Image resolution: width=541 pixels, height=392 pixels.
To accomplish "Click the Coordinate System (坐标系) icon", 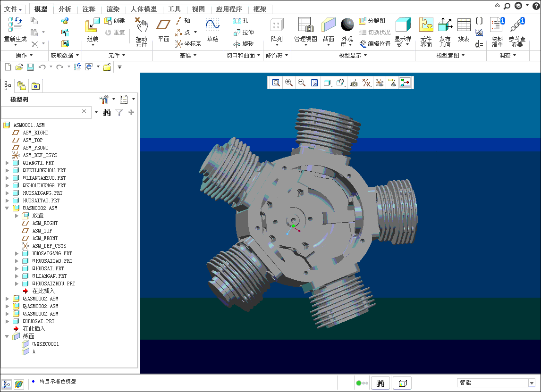I will coord(178,44).
